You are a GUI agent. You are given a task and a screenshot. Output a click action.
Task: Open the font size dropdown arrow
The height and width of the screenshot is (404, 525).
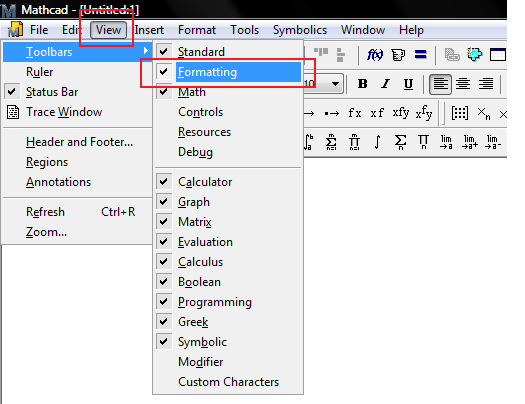335,84
